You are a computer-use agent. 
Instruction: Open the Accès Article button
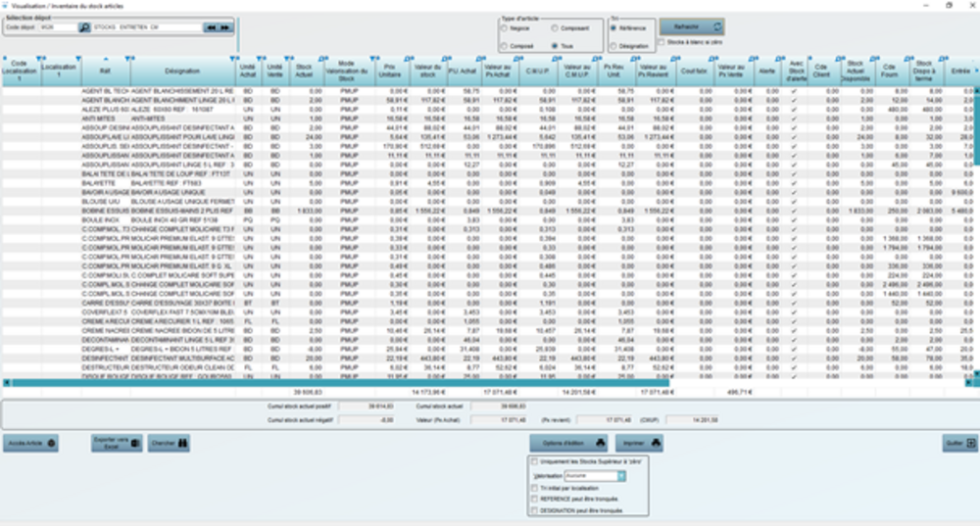click(x=30, y=444)
